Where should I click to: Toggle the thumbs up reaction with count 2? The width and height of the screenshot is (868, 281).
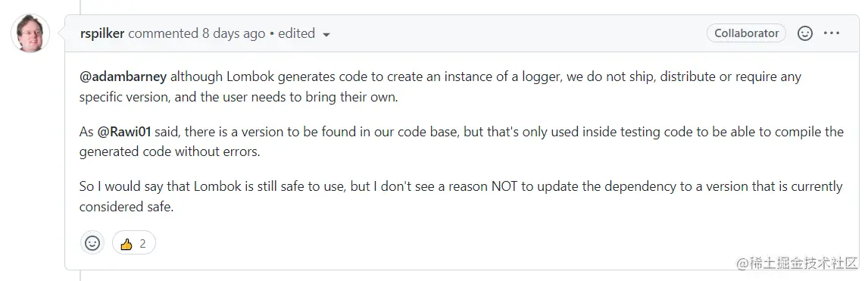pyautogui.click(x=134, y=243)
